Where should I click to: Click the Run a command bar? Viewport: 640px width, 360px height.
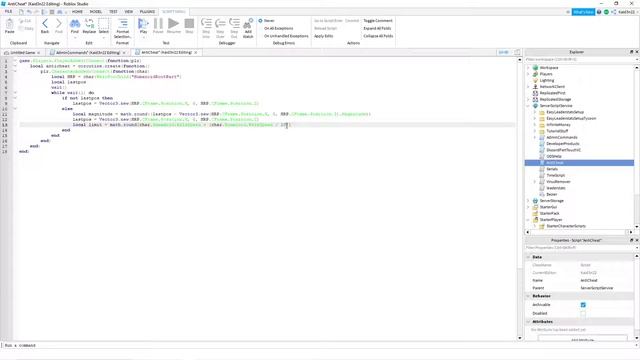[318, 345]
